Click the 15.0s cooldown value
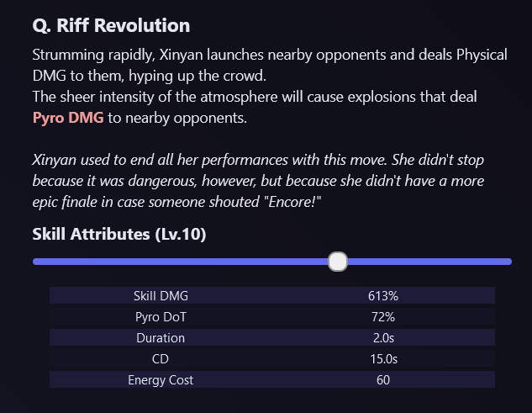 pos(382,358)
